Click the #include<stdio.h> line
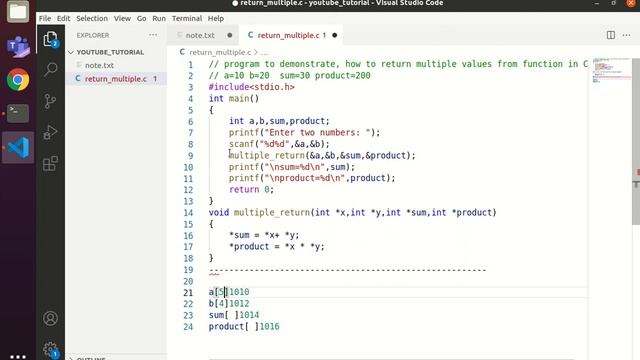Screen dimensions: 640x360 (251, 87)
